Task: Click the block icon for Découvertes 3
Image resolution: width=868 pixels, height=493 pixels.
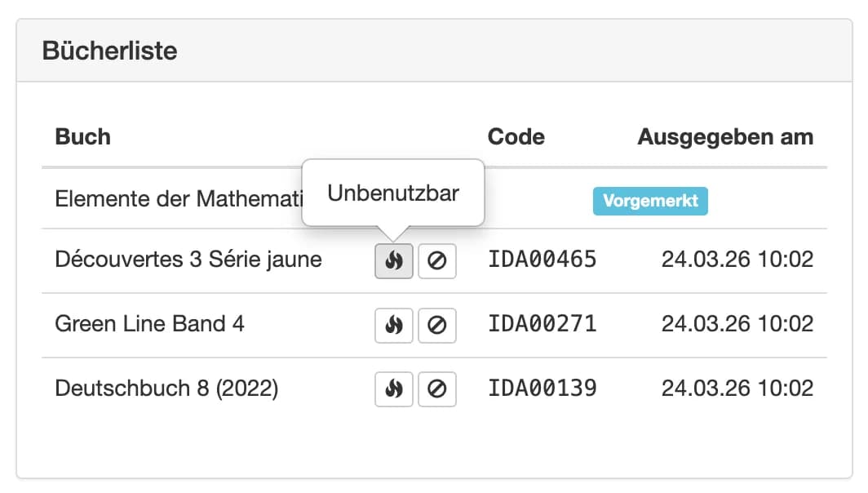Action: (437, 261)
